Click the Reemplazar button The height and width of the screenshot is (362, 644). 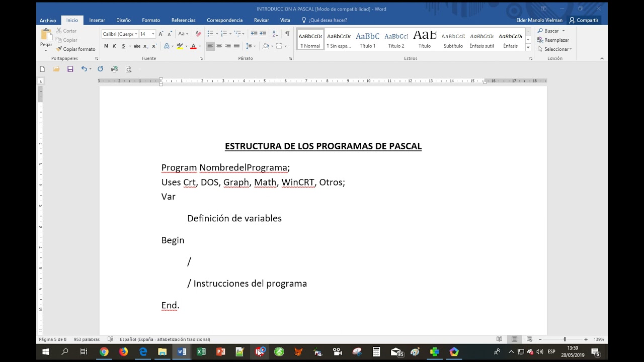[553, 40]
